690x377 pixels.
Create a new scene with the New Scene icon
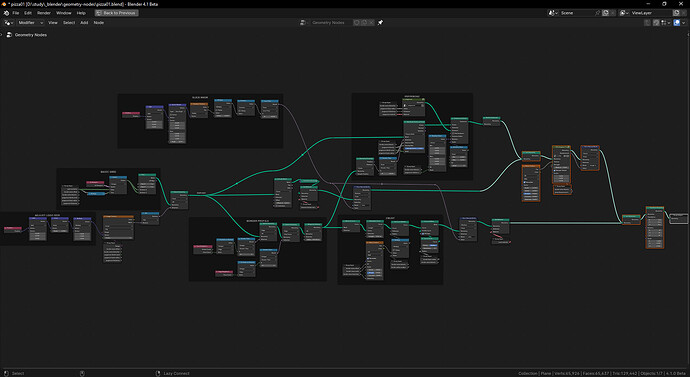coord(606,13)
